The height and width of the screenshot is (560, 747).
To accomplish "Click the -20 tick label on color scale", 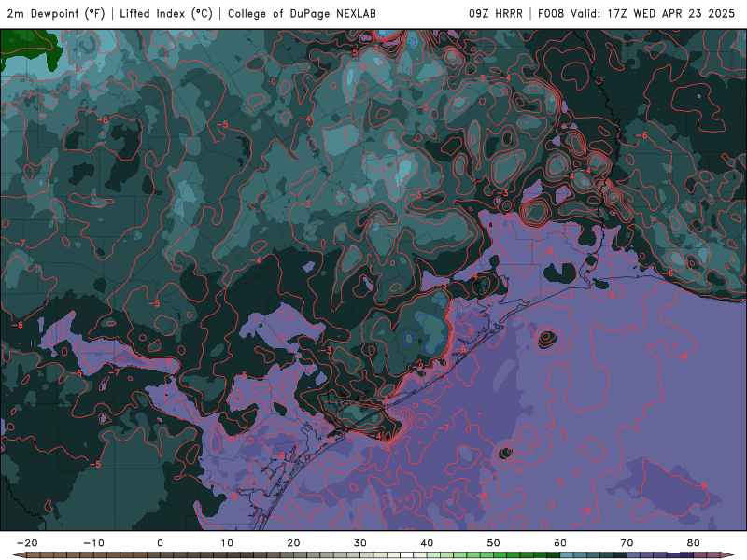I will coord(27,543).
